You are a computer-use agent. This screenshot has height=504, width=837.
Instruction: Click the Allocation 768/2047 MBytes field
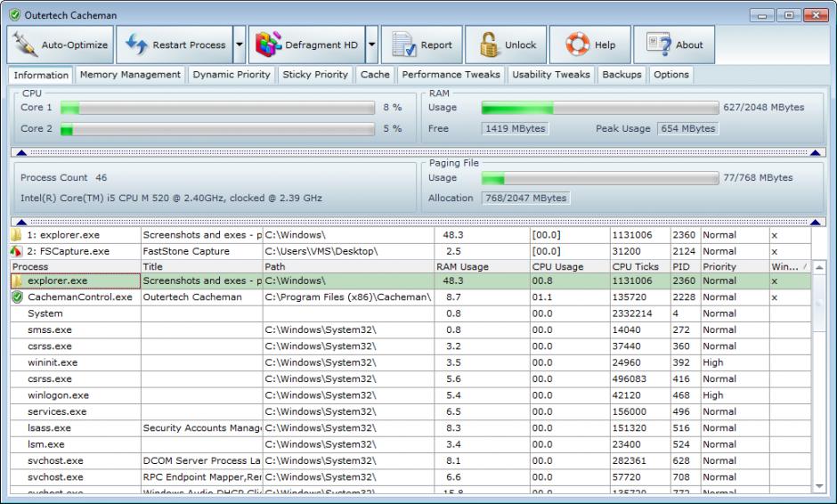(x=525, y=198)
